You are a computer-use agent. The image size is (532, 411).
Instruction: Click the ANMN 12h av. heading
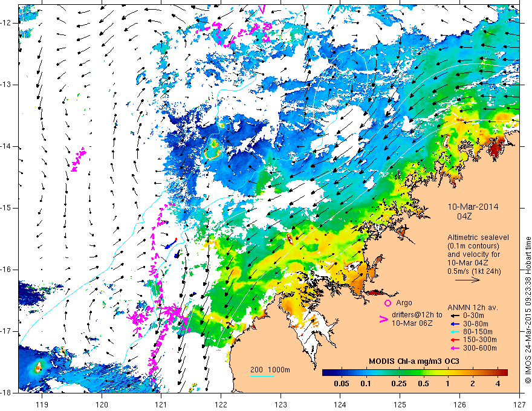[473, 308]
